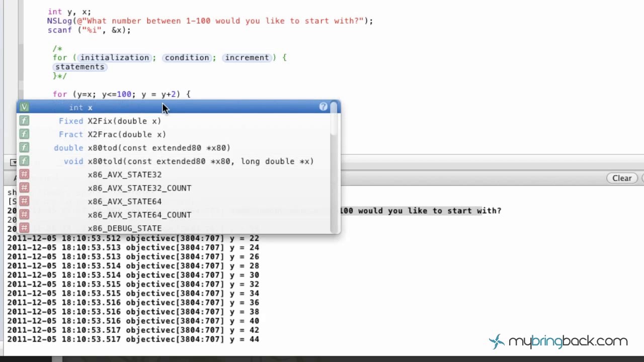Screen dimensions: 644x362
Task: Select the "initialization" placeholder token
Action: [x=115, y=57]
